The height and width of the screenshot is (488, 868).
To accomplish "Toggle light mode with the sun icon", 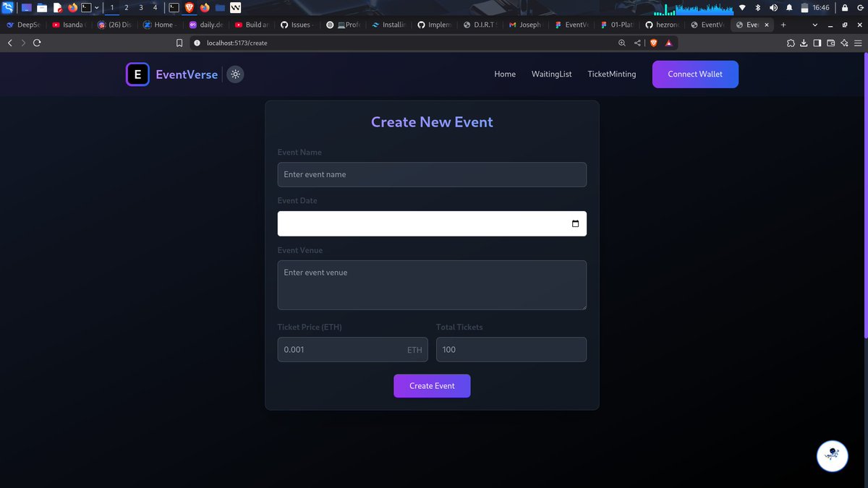I will coord(235,74).
